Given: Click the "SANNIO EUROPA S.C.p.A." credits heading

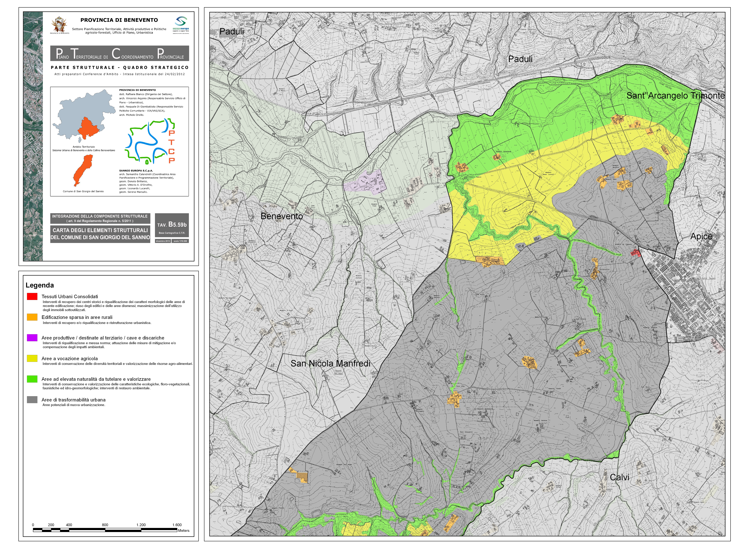Looking at the screenshot, I should coord(136,171).
